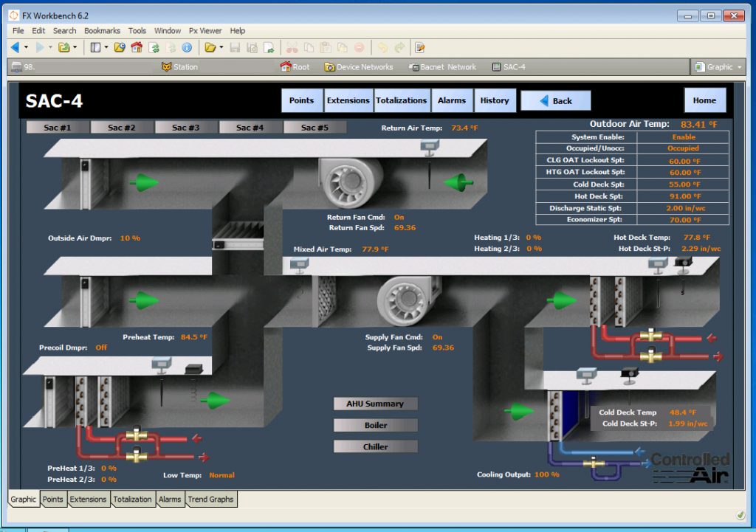Open the Bookmarks menu
Screen dimensions: 756x532
102,30
